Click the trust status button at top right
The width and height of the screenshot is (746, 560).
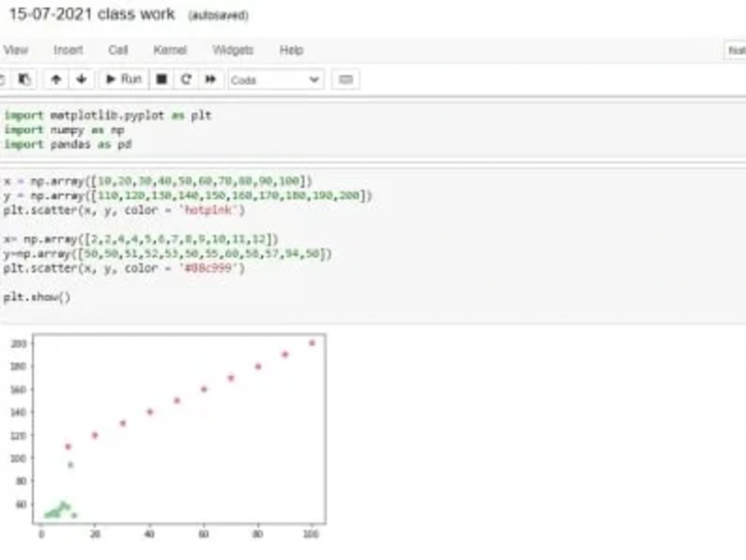point(738,50)
